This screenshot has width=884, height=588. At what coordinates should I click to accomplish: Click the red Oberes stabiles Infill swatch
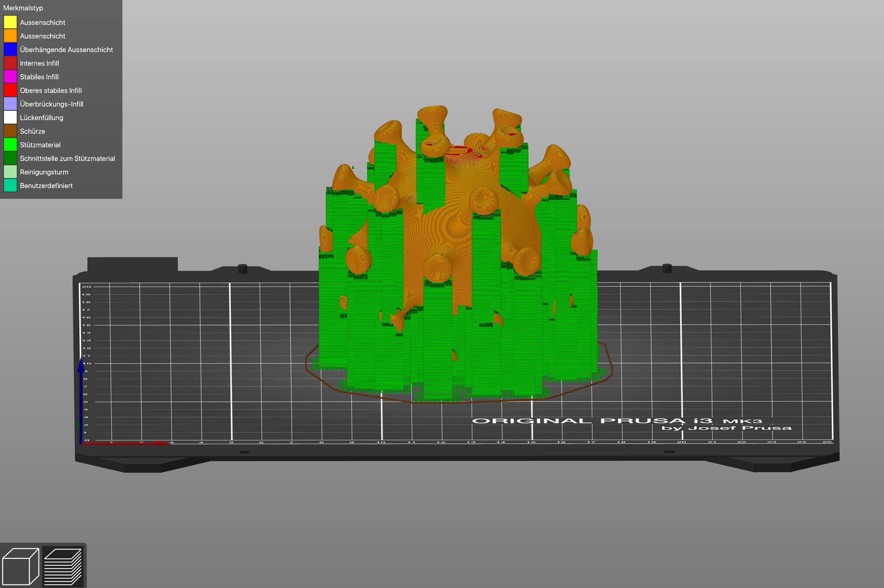[10, 90]
